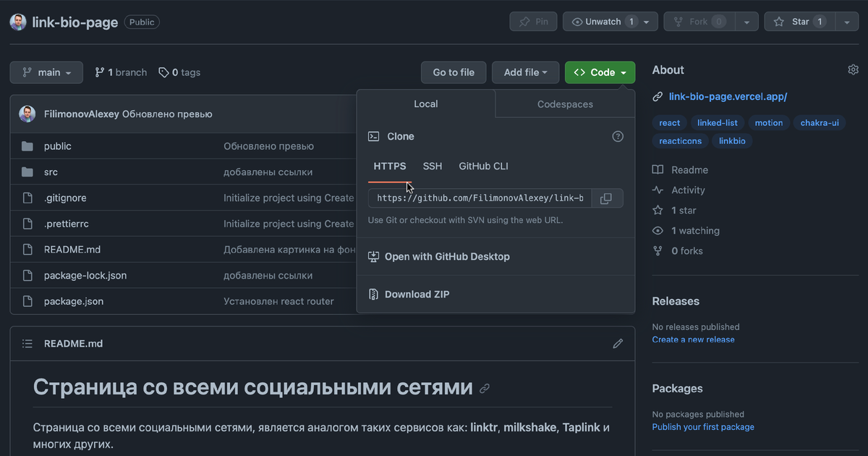Image resolution: width=868 pixels, height=456 pixels.
Task: Click the terminal icon beside Clone
Action: point(374,136)
